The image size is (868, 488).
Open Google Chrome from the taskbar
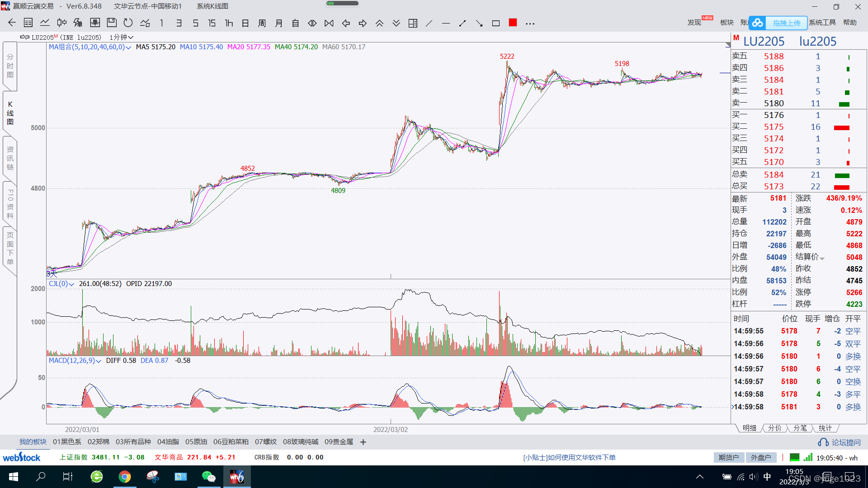[125, 477]
